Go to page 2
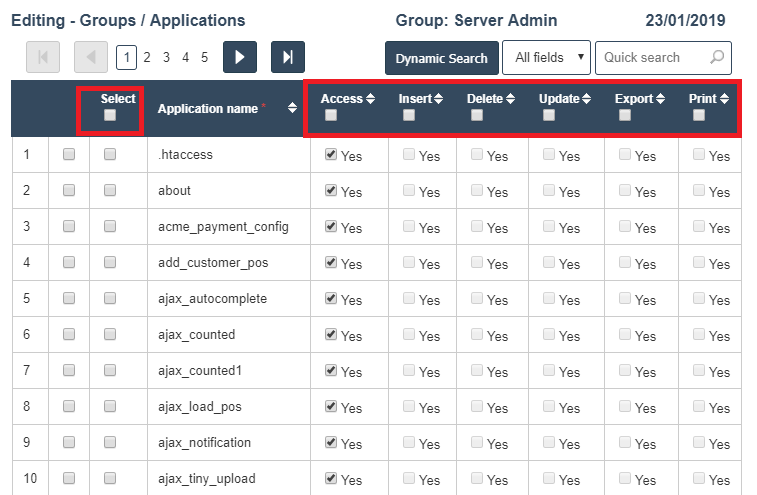This screenshot has width=757, height=495. pos(147,57)
